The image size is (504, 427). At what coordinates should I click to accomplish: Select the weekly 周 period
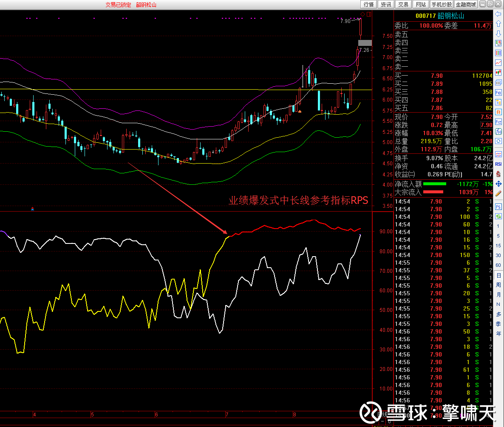click(498, 285)
